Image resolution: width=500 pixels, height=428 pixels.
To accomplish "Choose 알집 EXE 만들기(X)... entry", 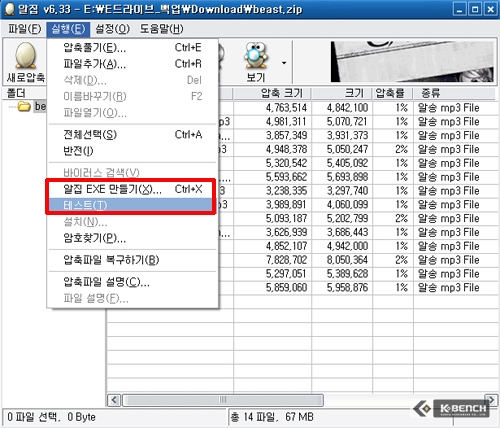I will (x=132, y=189).
